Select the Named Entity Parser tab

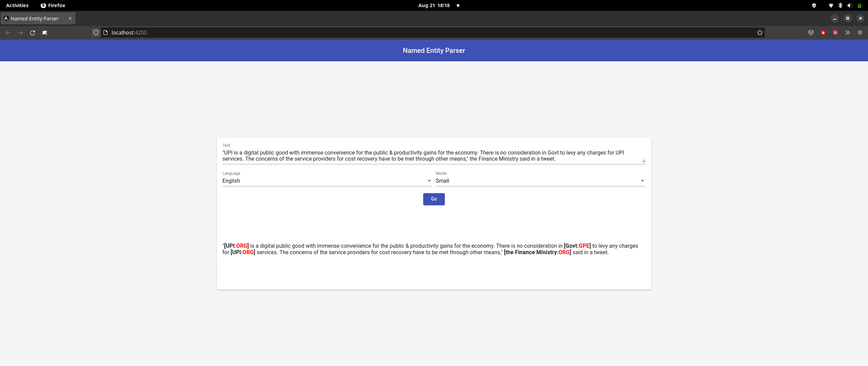35,19
